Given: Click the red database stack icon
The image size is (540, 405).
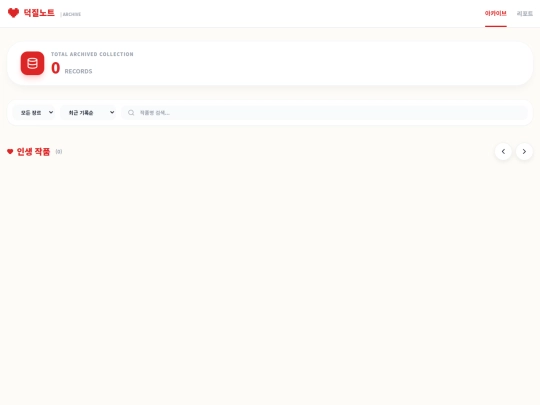Looking at the screenshot, I should click(32, 63).
